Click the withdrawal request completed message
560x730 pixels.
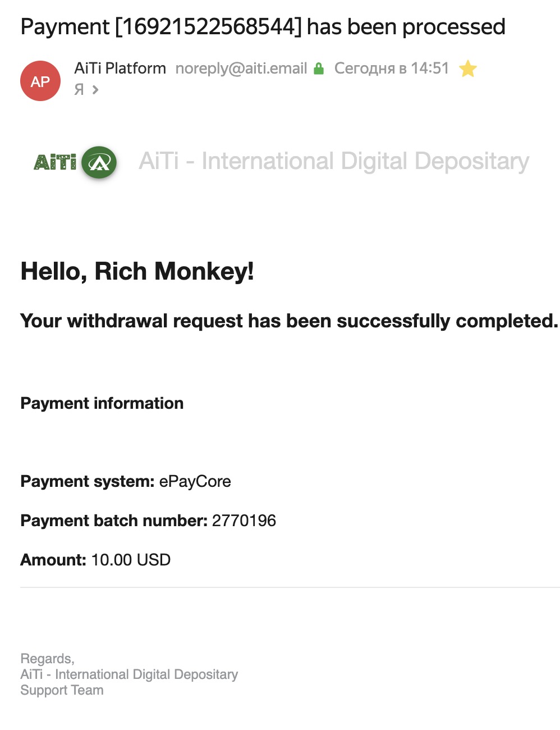(x=290, y=321)
